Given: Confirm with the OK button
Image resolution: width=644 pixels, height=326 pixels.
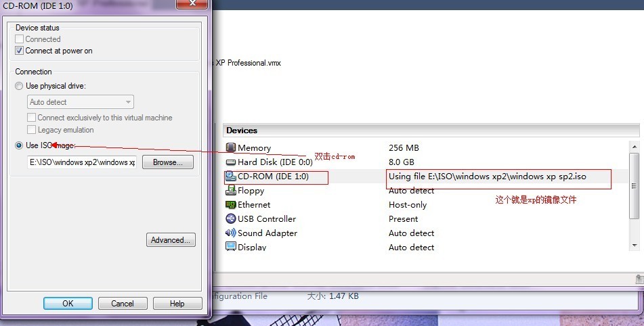Looking at the screenshot, I should click(68, 304).
